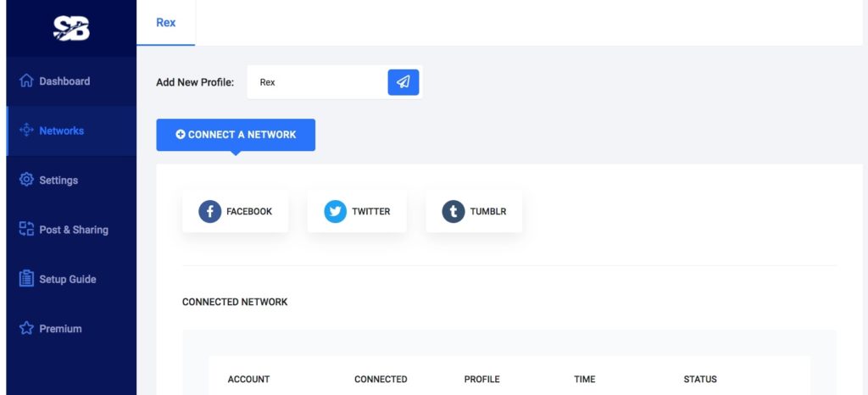The image size is (868, 395).
Task: Click the Status column header
Action: pos(700,380)
